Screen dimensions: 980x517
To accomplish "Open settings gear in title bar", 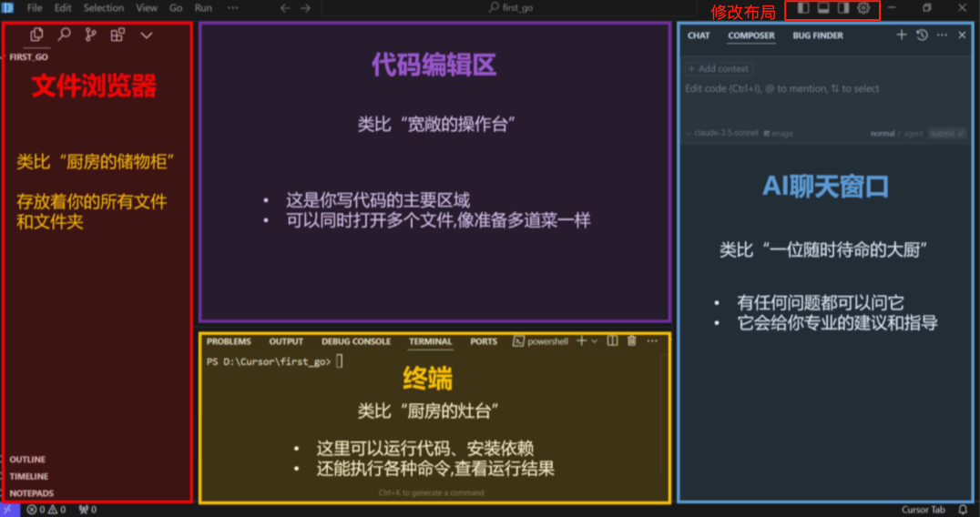I will click(x=863, y=8).
